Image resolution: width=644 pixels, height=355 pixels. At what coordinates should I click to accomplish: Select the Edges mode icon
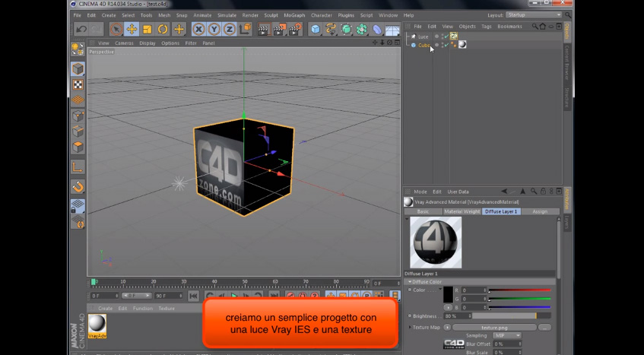click(78, 132)
